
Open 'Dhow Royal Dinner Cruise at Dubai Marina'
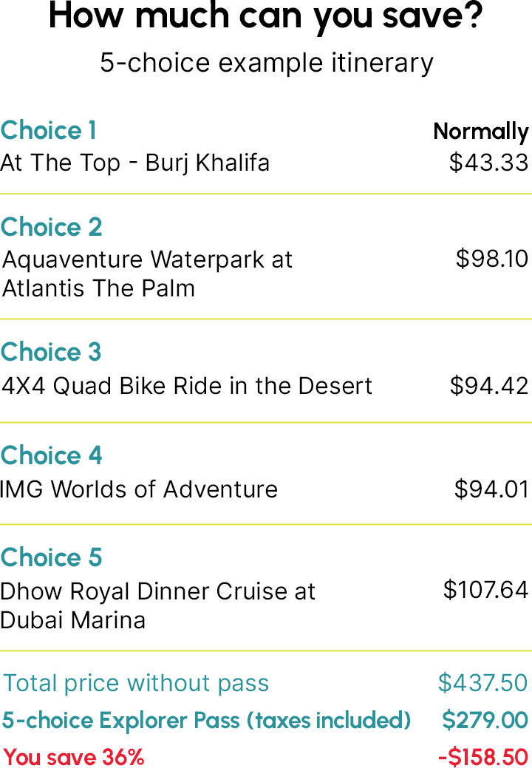point(157,606)
